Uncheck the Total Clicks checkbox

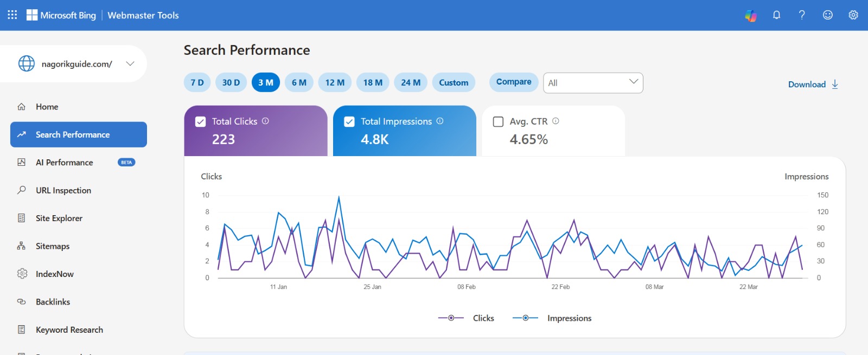pyautogui.click(x=200, y=121)
